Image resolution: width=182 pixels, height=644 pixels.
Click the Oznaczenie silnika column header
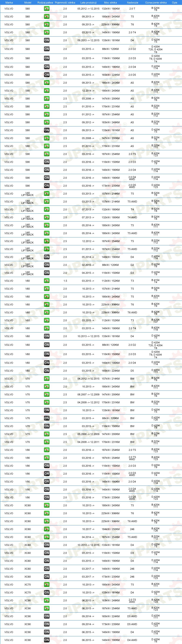[x=156, y=3]
